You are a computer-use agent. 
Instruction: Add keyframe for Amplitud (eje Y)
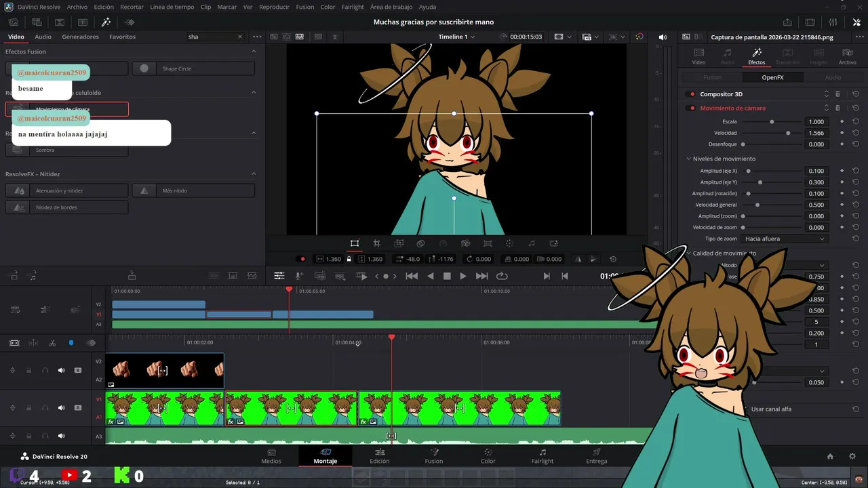[842, 182]
